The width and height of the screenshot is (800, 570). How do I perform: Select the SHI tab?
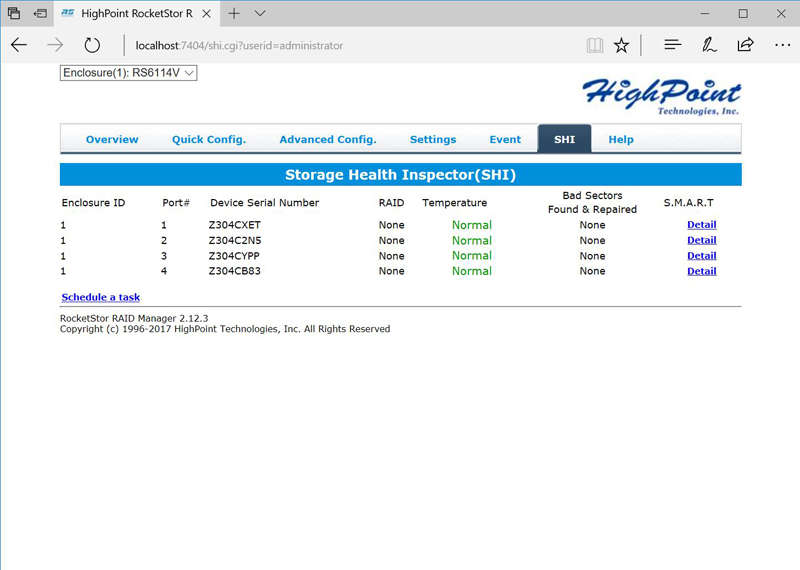point(564,139)
